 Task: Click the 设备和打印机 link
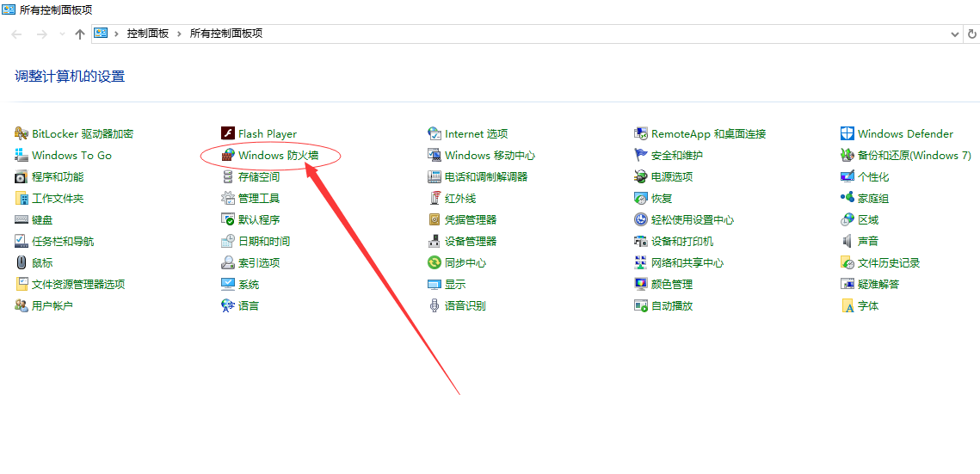(x=682, y=241)
